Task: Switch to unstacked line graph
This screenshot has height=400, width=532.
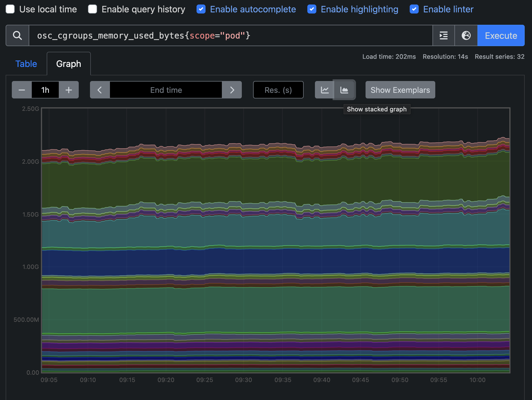Action: (324, 90)
